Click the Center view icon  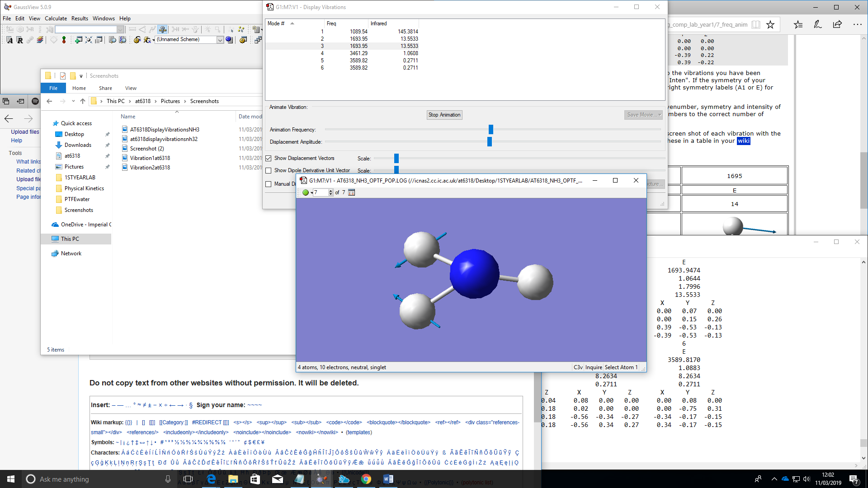point(89,40)
